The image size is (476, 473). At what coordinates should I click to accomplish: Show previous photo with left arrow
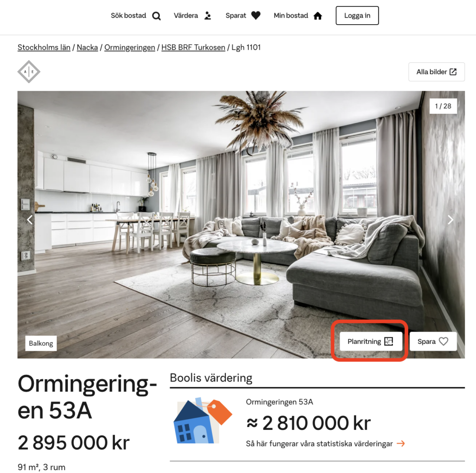[x=30, y=220]
